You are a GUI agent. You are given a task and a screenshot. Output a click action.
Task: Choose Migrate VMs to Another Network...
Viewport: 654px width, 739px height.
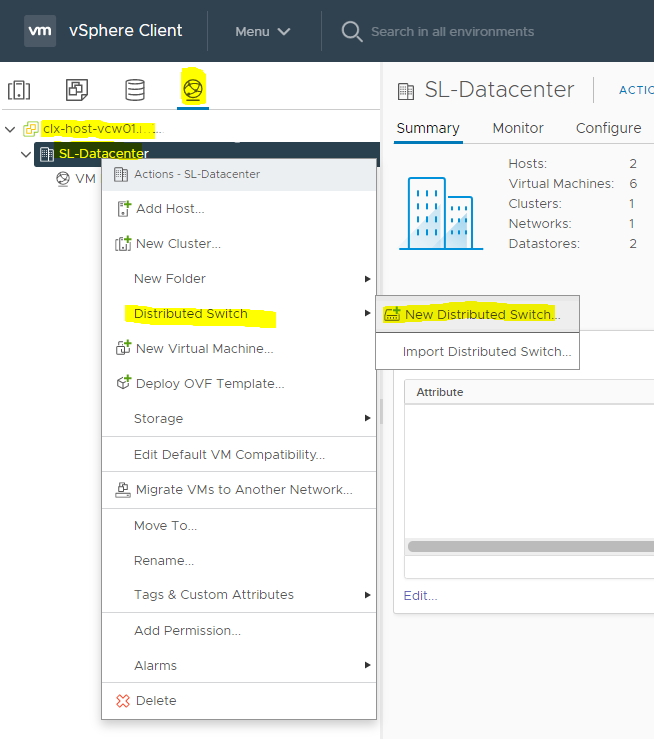point(239,490)
